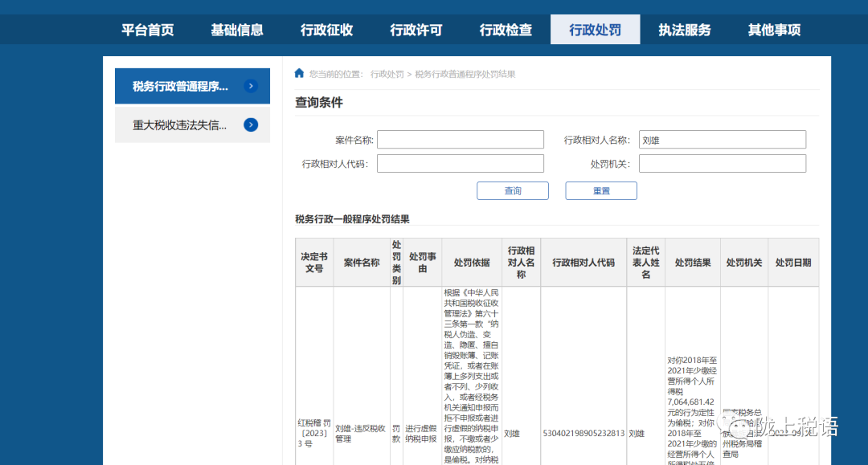Click the 处罚依据 column header

point(472,263)
